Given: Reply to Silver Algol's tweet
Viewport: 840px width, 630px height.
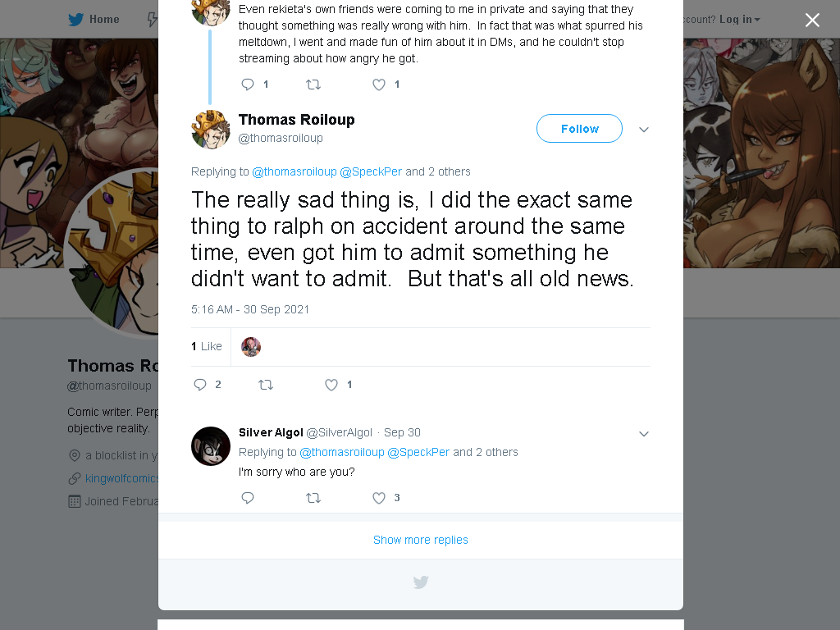Looking at the screenshot, I should coord(248,498).
